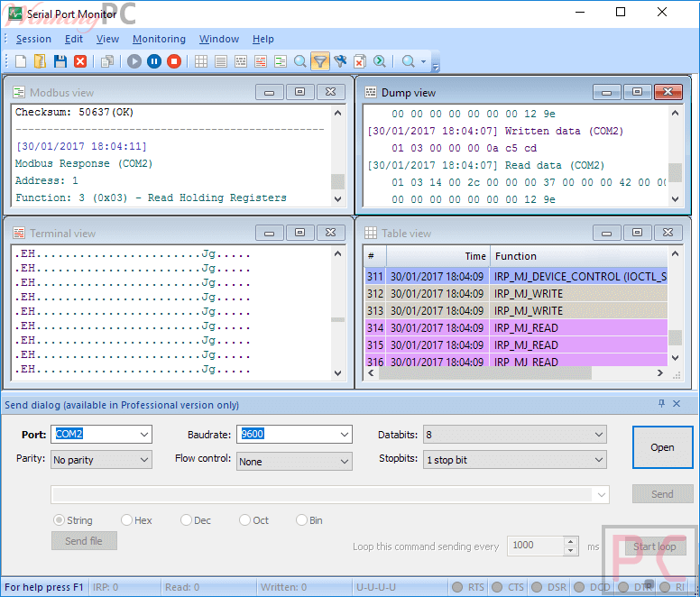Click the Function column header
The width and height of the screenshot is (700, 597).
tap(578, 256)
